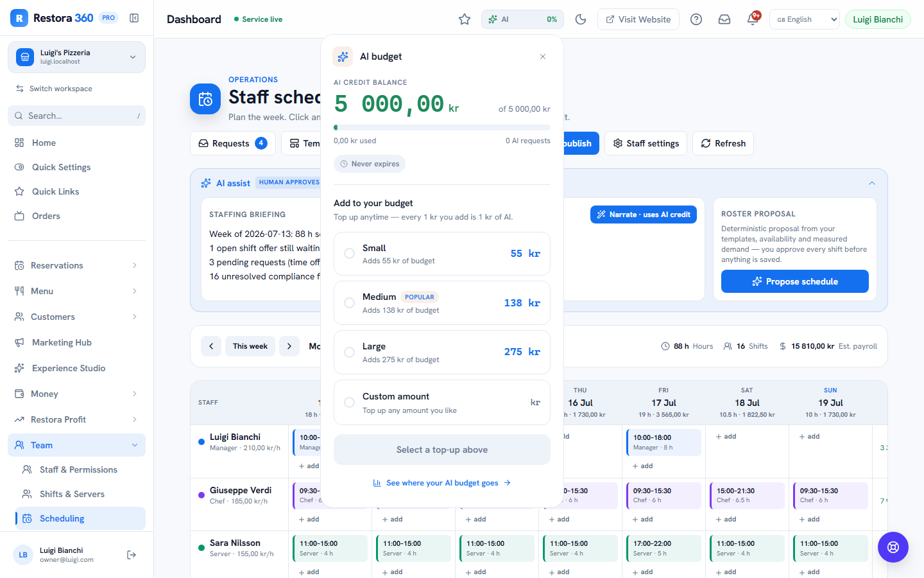The image size is (924, 578).
Task: Expand the Luigi's Pizzeria workspace dropdown
Action: pos(76,57)
